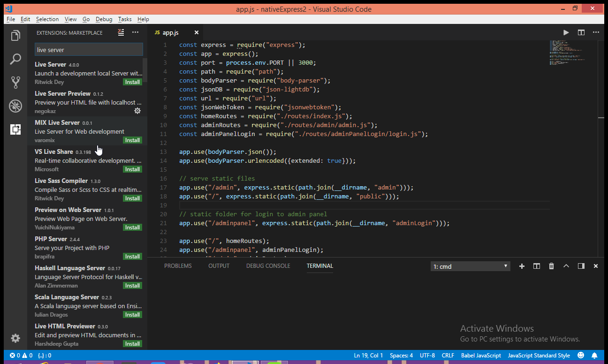Open notifications bell in status bar

pos(594,355)
